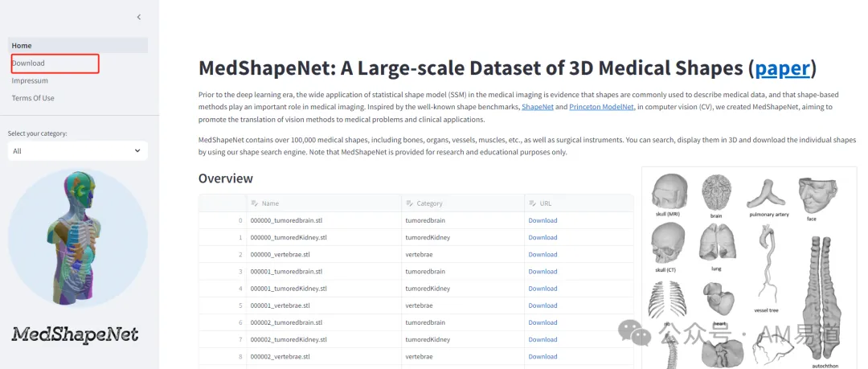
Task: Open Terms Of Use page in sidebar
Action: tap(78, 98)
